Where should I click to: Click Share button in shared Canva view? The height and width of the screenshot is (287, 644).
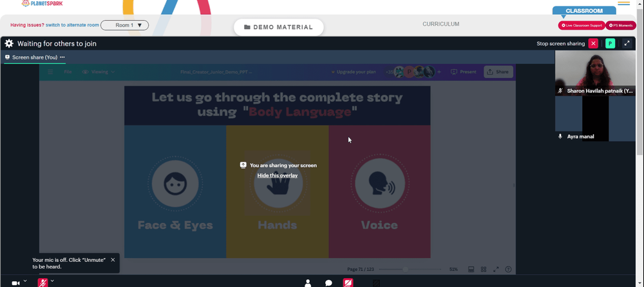(498, 72)
